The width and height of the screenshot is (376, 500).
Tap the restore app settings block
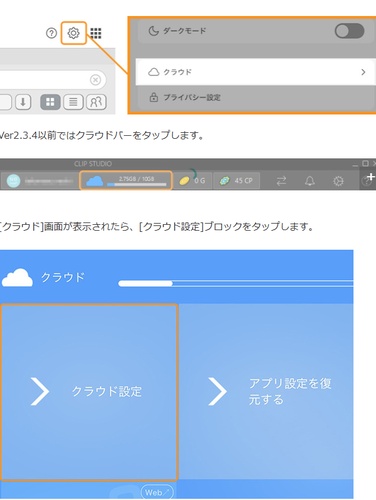(x=266, y=392)
